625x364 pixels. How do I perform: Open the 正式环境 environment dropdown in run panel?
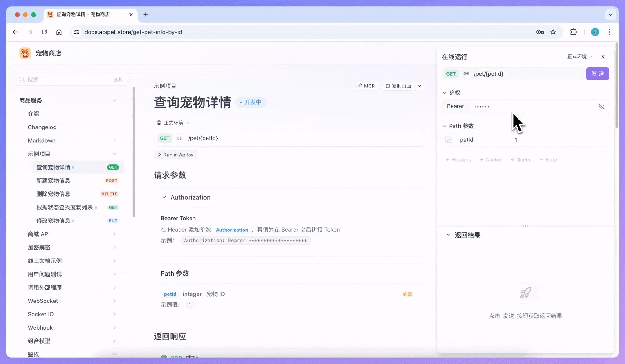[x=579, y=56]
